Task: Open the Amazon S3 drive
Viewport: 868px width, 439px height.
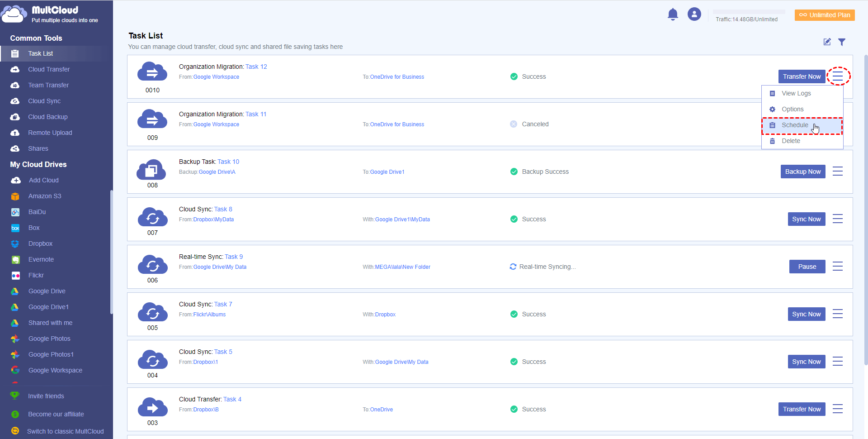Action: 44,196
